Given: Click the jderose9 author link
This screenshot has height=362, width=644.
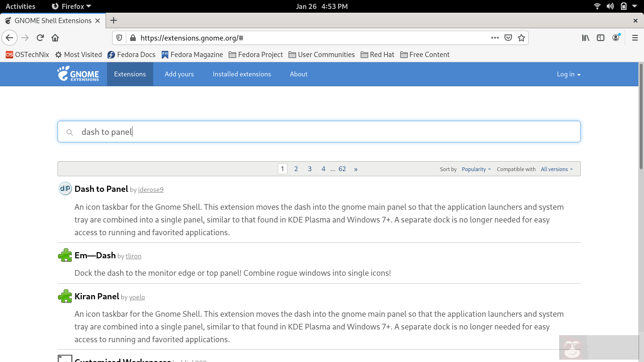Looking at the screenshot, I should point(150,189).
